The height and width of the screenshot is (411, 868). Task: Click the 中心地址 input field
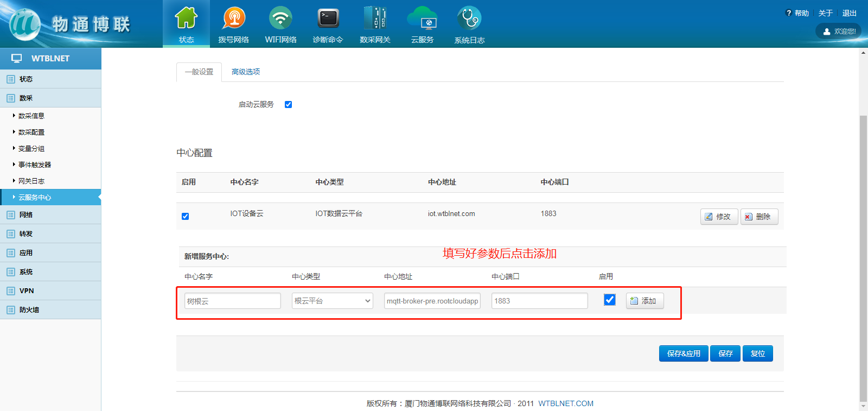coord(432,301)
